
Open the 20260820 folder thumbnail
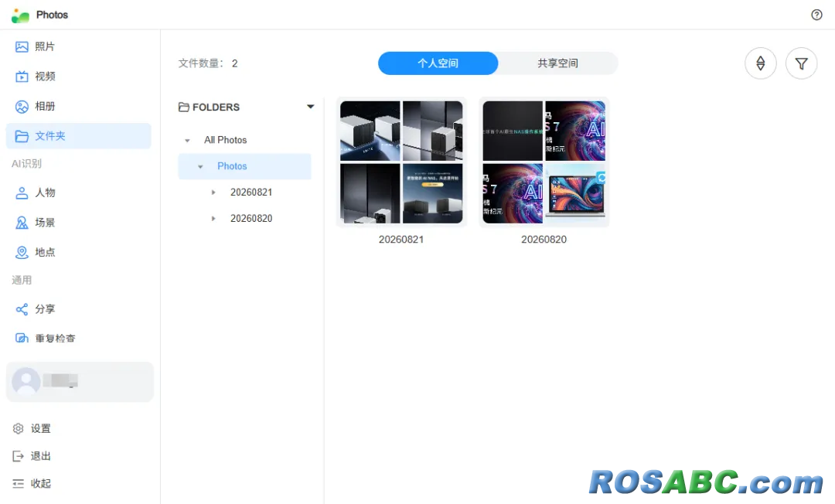point(544,162)
